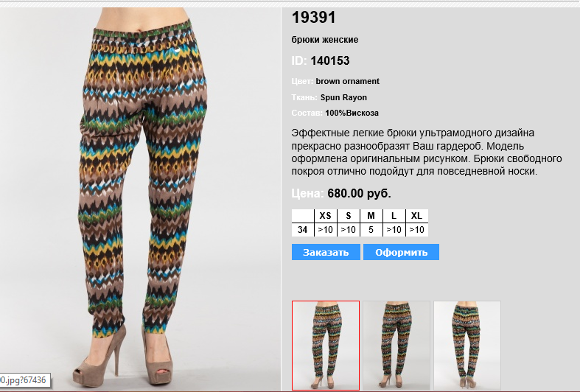The width and height of the screenshot is (580, 392).
Task: Click the >10 stock cell under XL
Action: [416, 230]
